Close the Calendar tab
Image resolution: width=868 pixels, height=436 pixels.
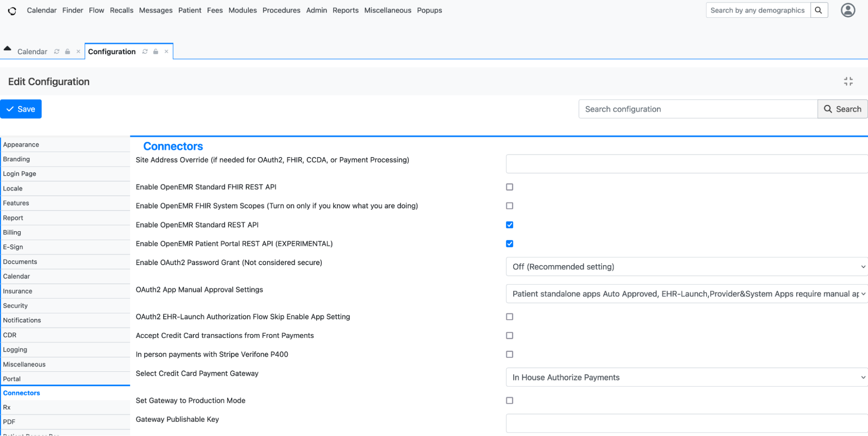pos(78,52)
